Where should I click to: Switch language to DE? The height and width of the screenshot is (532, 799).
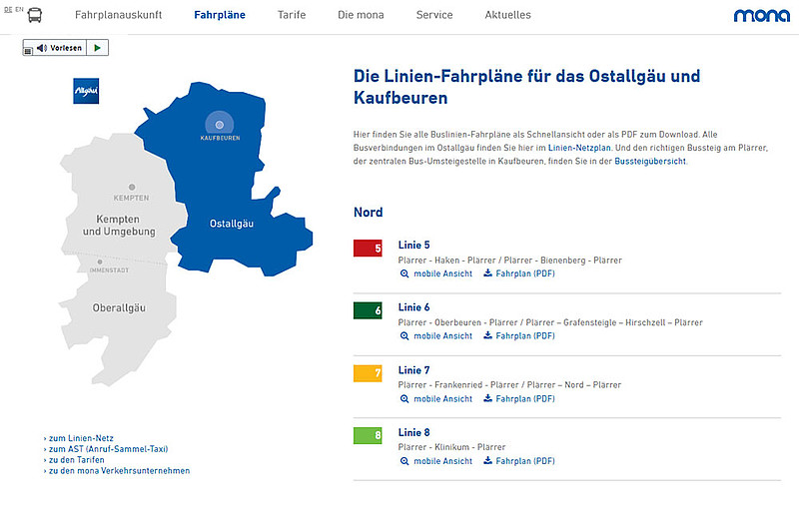8,10
